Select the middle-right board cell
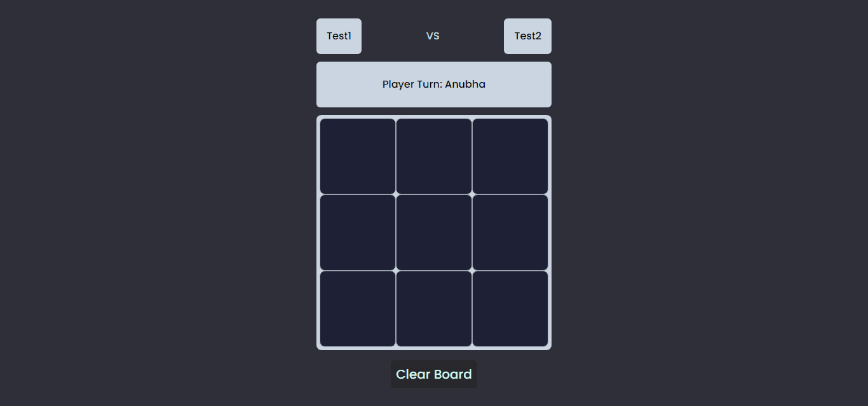Viewport: 868px width, 406px height. (510, 233)
